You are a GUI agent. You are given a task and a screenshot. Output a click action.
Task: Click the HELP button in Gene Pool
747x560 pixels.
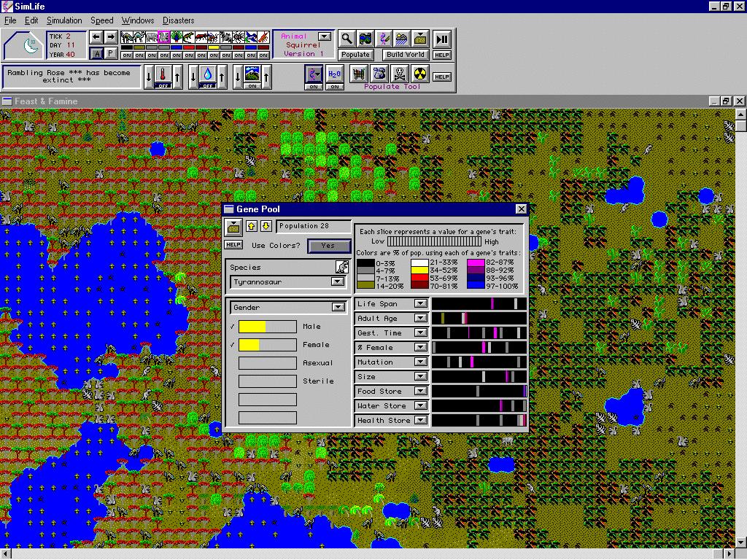pyautogui.click(x=233, y=245)
